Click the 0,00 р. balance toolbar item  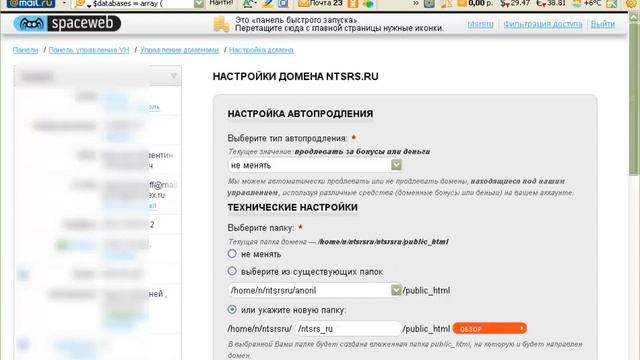[x=476, y=4]
